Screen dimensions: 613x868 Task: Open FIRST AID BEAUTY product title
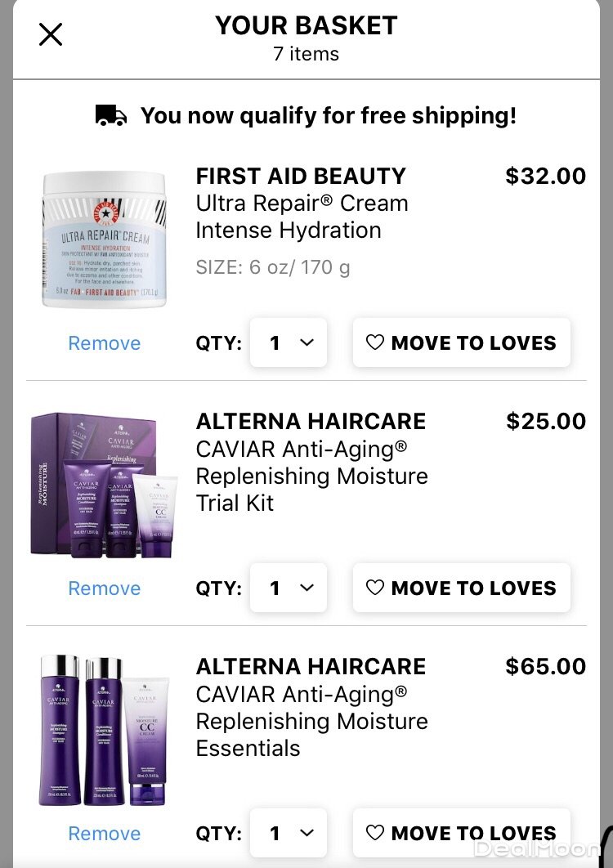[301, 176]
